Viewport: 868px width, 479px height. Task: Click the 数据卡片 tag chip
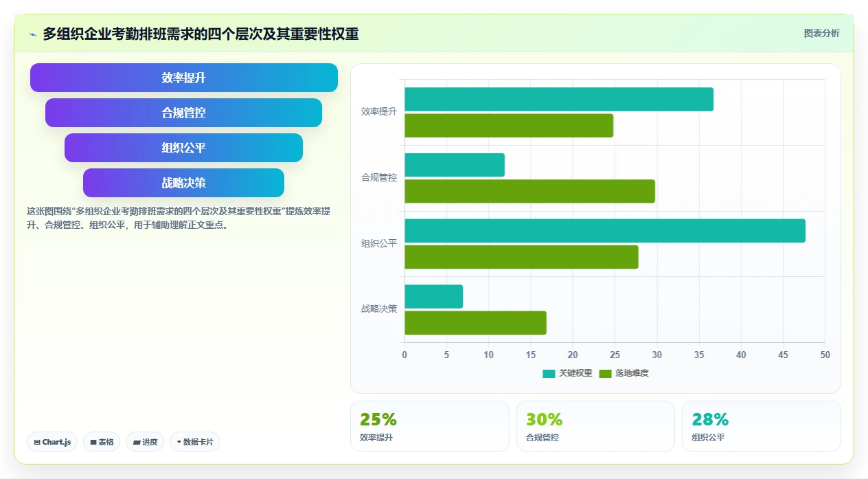pos(194,442)
